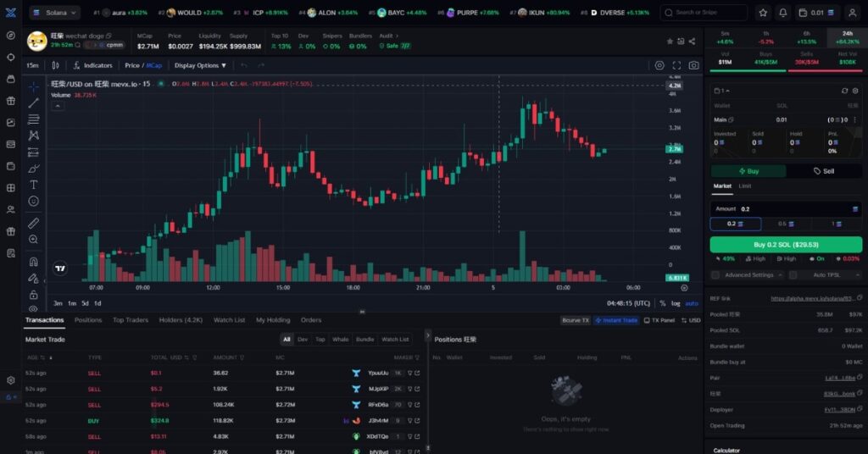This screenshot has height=454, width=868.
Task: Select the ruler measure tool
Action: (34, 223)
